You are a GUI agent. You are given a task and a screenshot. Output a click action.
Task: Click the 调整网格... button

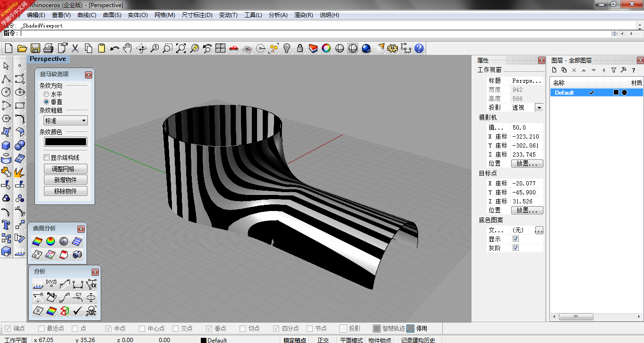coord(66,169)
